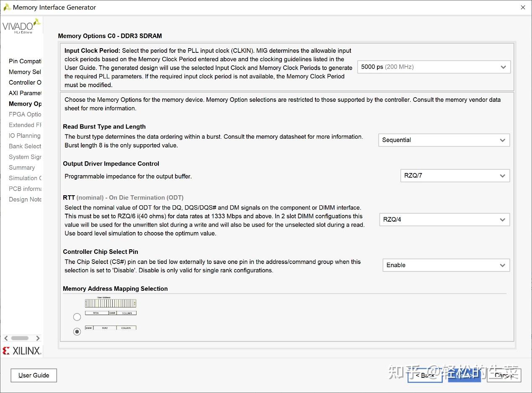Click the "Memory Address Mapping Selection" heading
532x393 pixels.
click(115, 289)
